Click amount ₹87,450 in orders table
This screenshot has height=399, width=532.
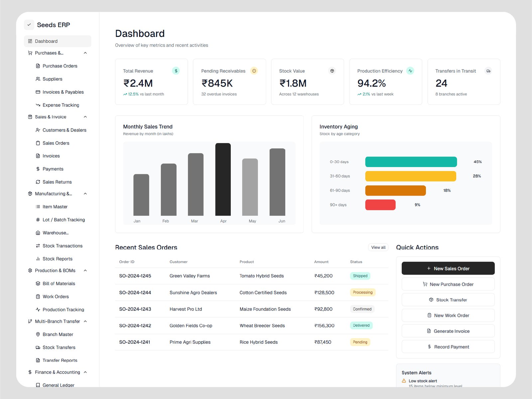(323, 342)
